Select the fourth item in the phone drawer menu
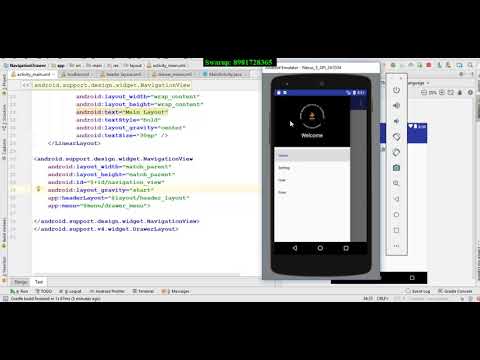480x360 pixels. point(312,192)
